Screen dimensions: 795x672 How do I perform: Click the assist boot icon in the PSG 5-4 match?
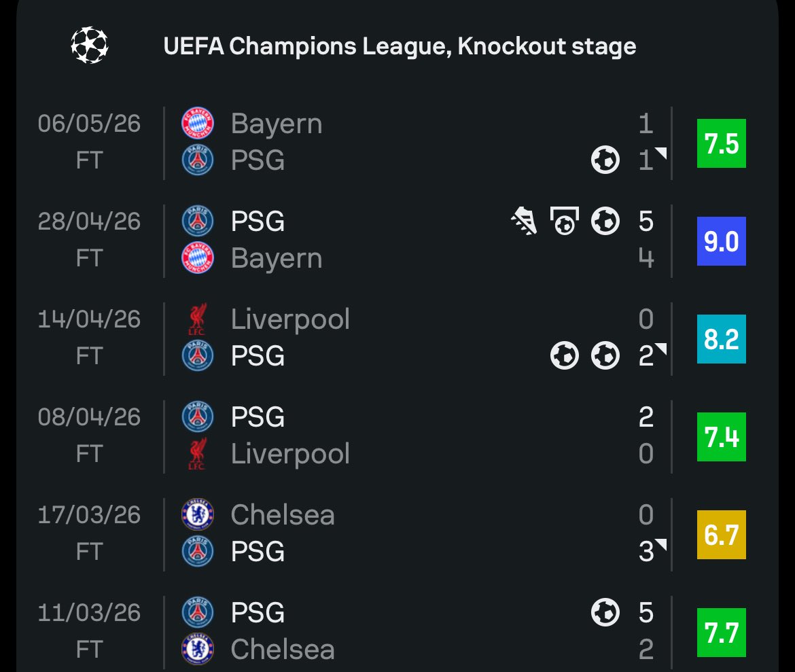[x=524, y=221]
